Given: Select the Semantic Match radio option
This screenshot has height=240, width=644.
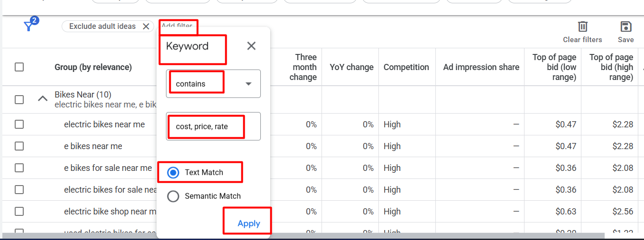Looking at the screenshot, I should [174, 196].
